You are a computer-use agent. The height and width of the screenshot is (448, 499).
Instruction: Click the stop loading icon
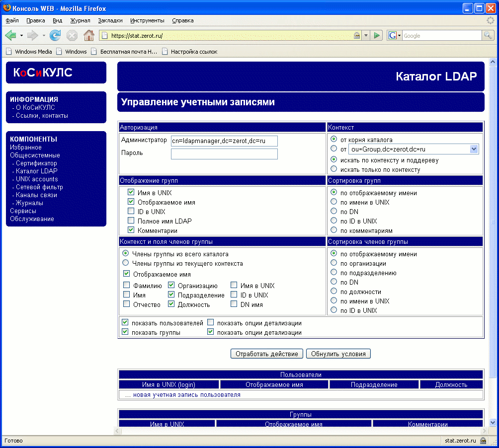(72, 35)
